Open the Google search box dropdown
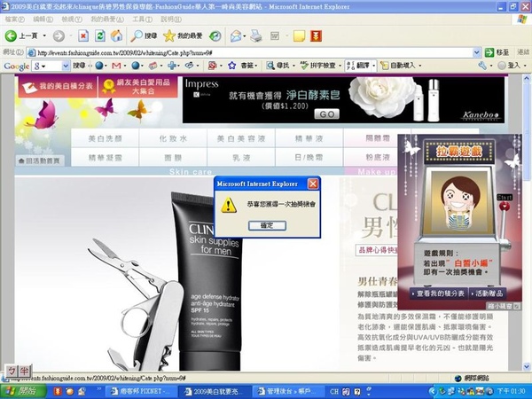 [66, 66]
